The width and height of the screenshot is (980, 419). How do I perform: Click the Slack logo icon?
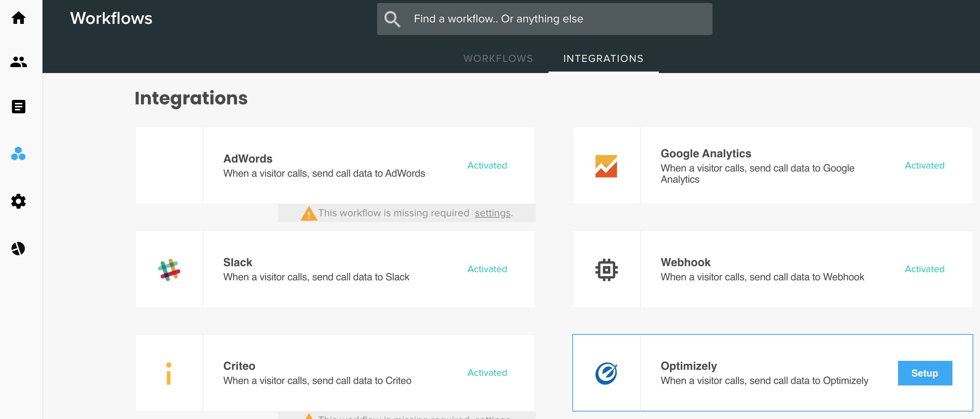click(169, 270)
